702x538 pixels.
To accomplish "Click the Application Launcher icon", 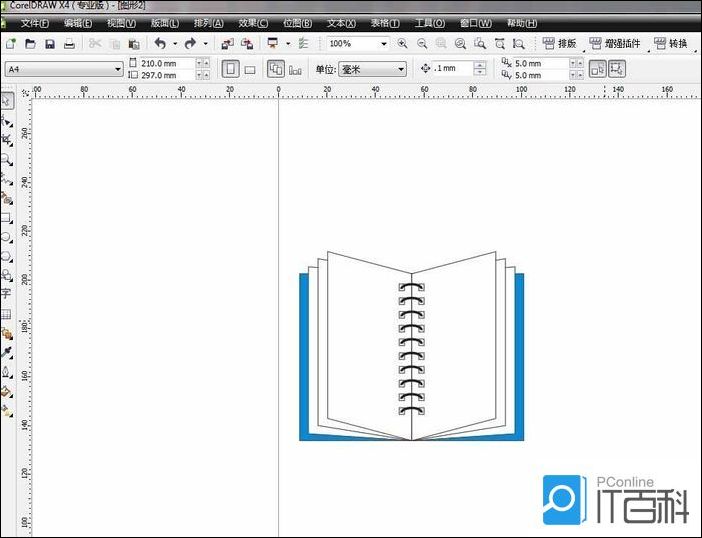I will pos(273,43).
